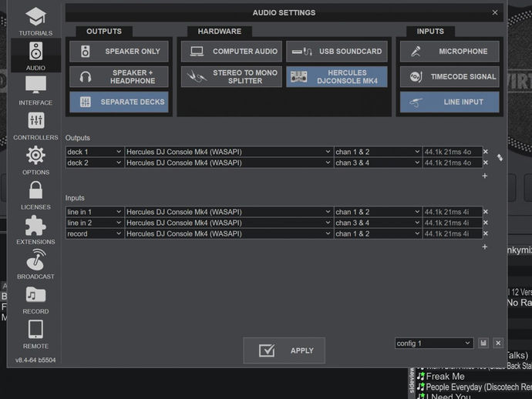
Task: Close the Audio Settings dialog
Action: (495, 12)
